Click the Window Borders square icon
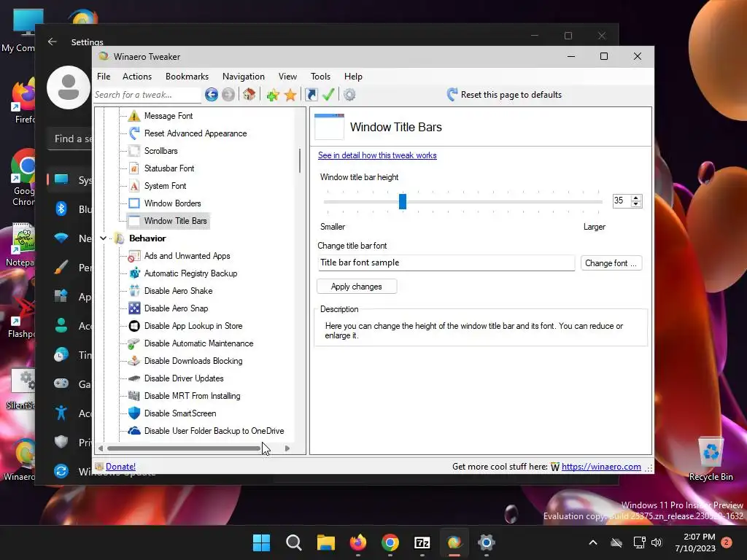 134,203
